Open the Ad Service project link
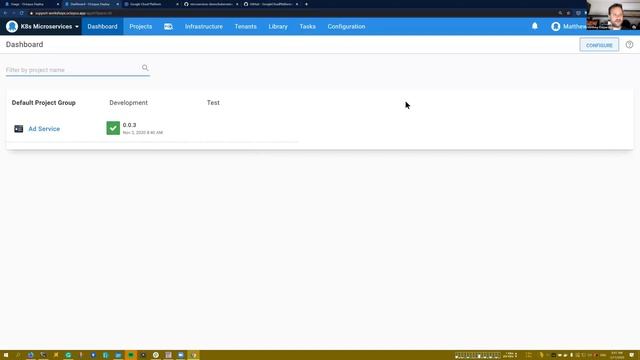Image resolution: width=640 pixels, height=360 pixels. coord(44,129)
